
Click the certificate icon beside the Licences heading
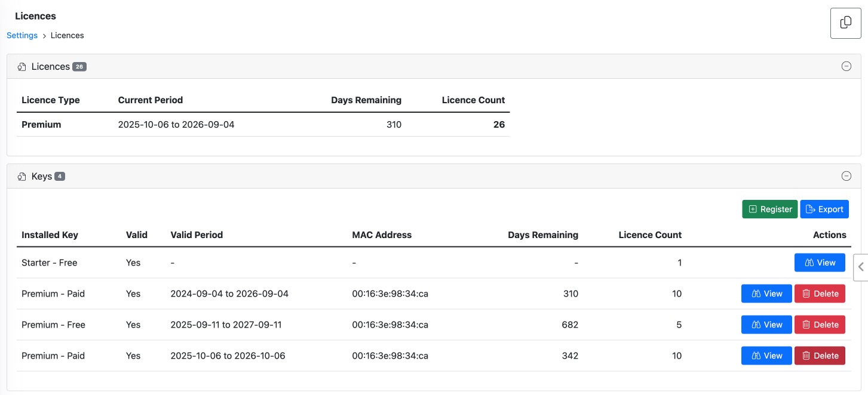tap(22, 66)
